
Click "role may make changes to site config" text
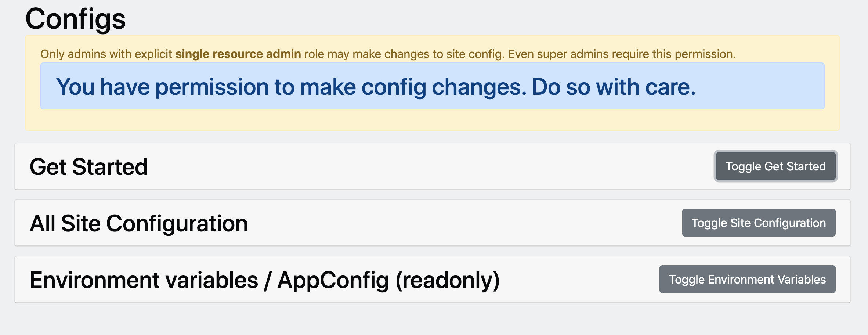click(x=404, y=54)
